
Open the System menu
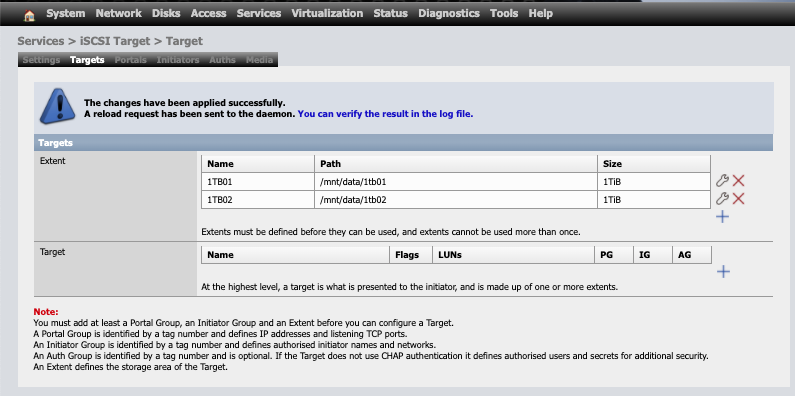66,14
